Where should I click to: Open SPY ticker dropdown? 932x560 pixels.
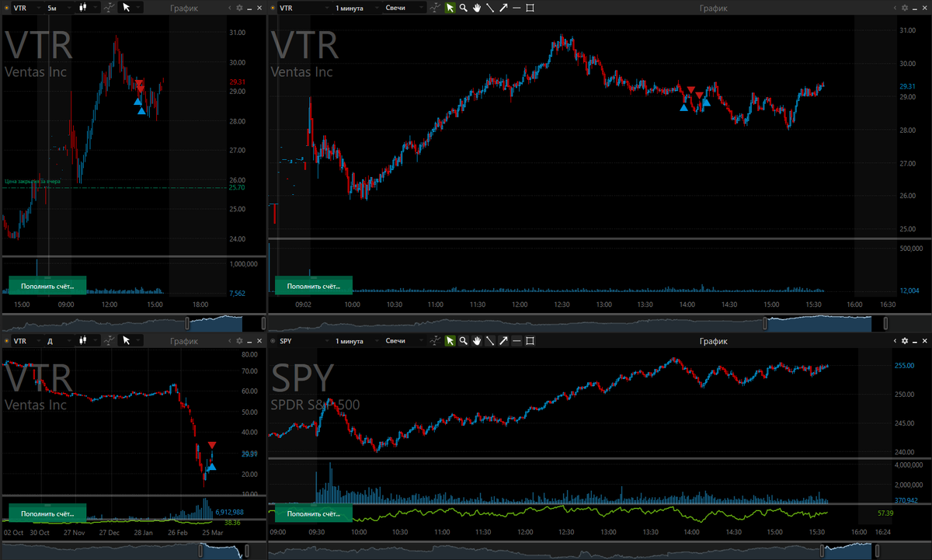[304, 340]
